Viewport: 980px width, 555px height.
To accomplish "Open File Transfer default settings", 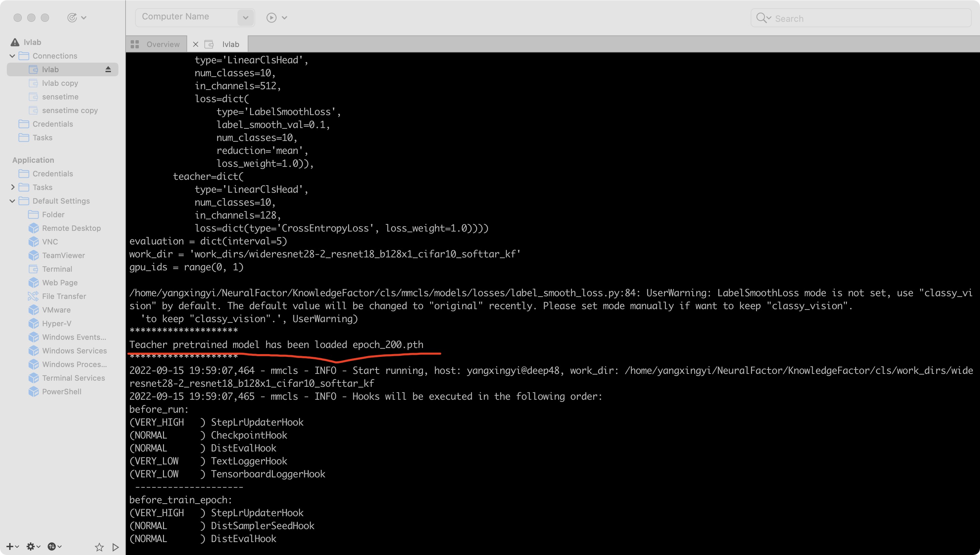I will coord(64,296).
